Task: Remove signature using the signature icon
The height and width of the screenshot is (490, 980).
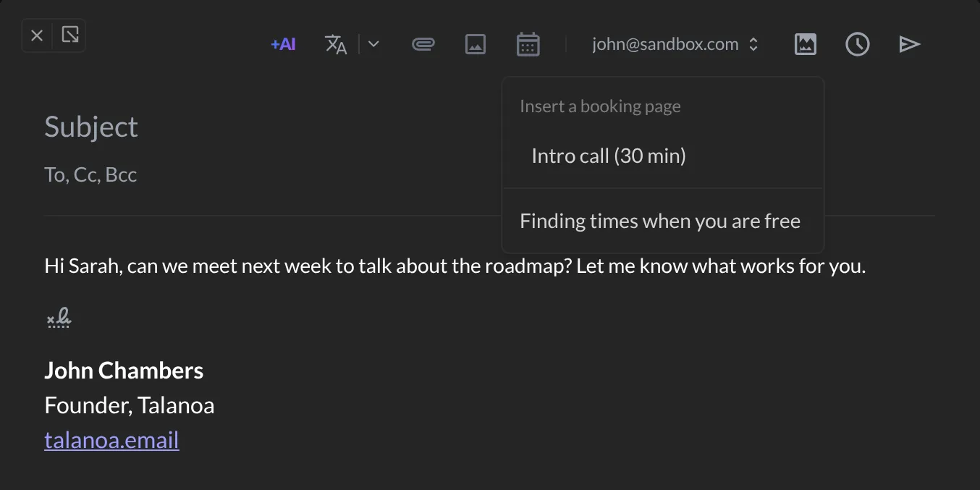Action: pos(59,318)
